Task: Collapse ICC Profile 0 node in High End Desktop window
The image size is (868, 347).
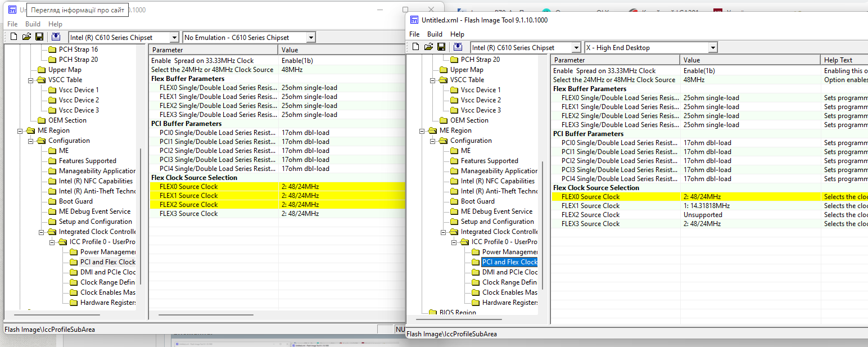Action: 454,242
